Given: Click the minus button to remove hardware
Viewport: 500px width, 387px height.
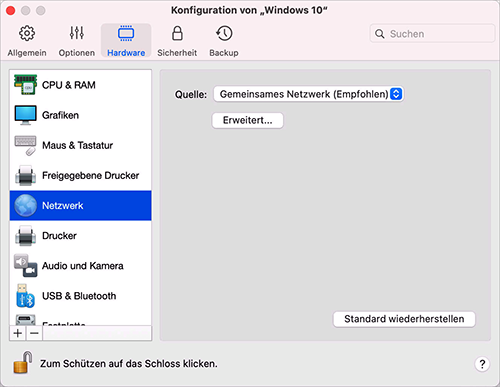Looking at the screenshot, I should pyautogui.click(x=34, y=333).
